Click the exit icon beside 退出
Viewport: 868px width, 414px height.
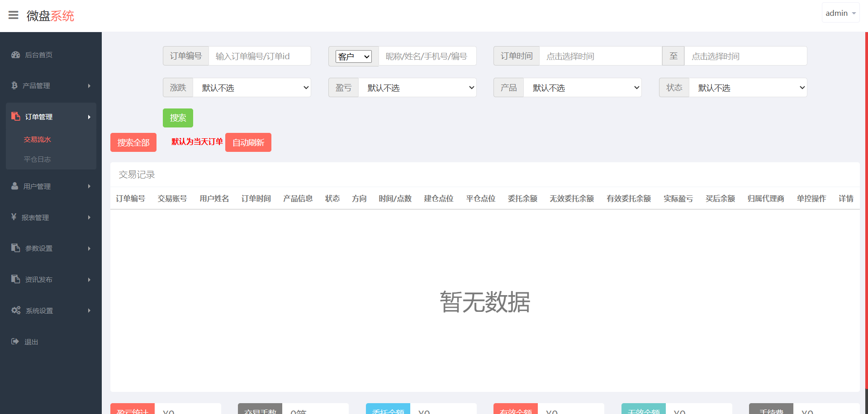click(x=15, y=342)
